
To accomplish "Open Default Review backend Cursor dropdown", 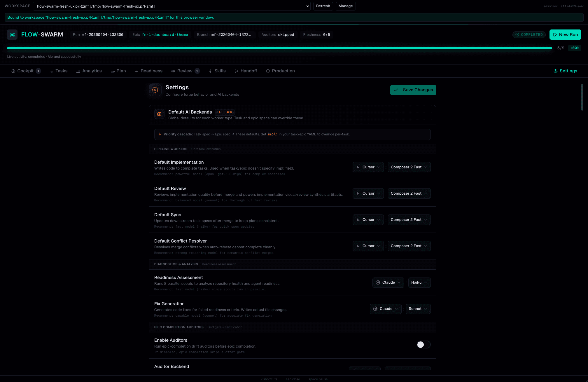I will click(x=368, y=193).
